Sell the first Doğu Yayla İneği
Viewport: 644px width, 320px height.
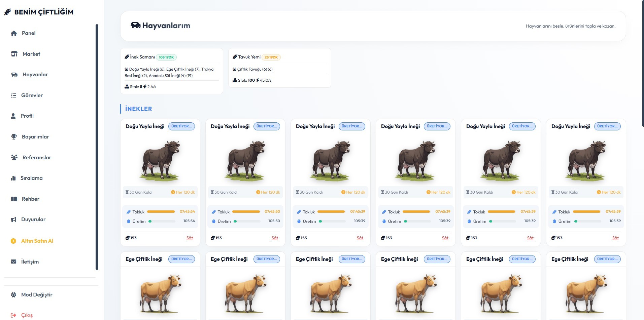click(190, 238)
